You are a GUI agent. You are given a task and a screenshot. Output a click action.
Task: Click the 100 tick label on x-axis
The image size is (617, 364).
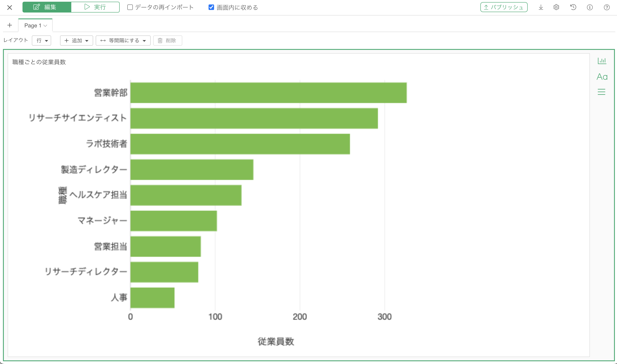point(215,317)
